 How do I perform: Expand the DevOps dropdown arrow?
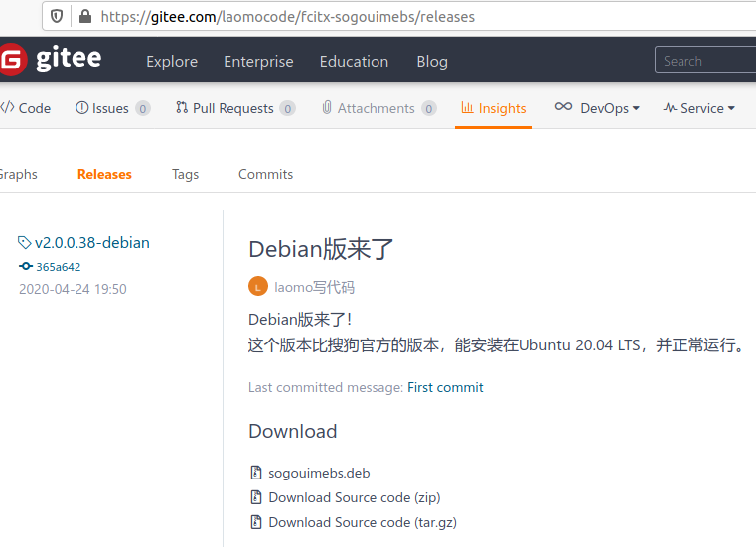click(x=636, y=108)
